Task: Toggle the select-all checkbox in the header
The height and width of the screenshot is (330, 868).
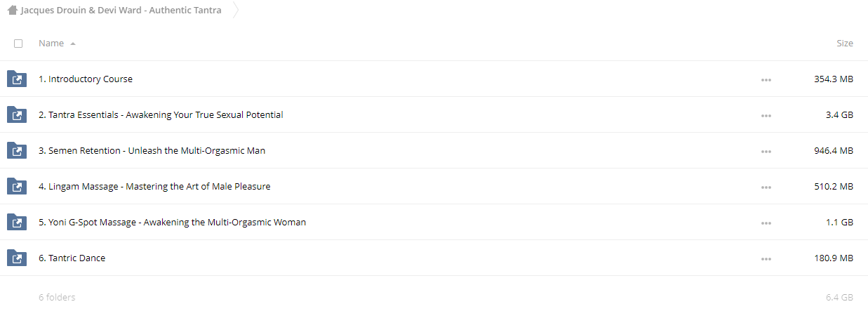Action: click(x=18, y=44)
